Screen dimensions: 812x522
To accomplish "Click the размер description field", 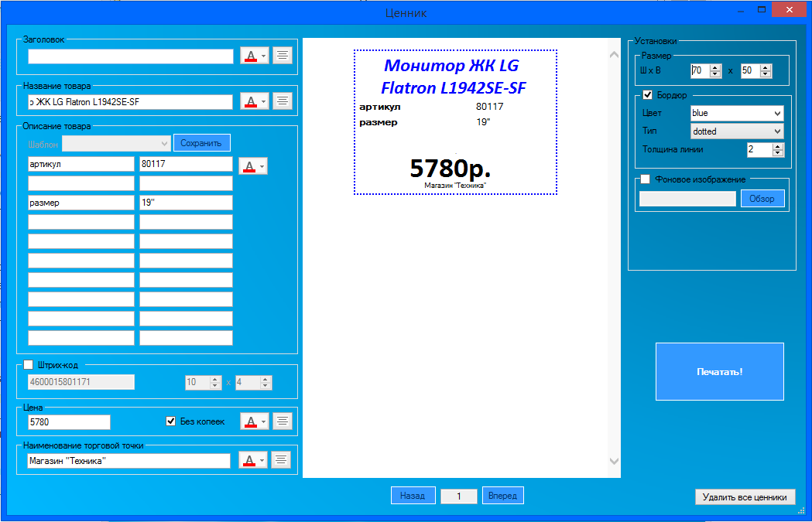I will coord(81,203).
